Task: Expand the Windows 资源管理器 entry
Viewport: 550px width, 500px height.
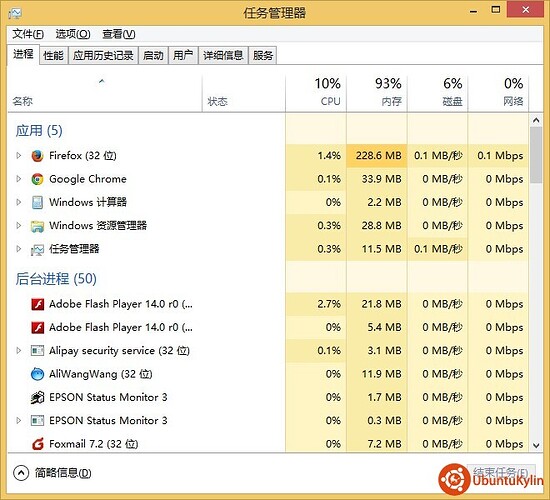Action: pyautogui.click(x=19, y=226)
